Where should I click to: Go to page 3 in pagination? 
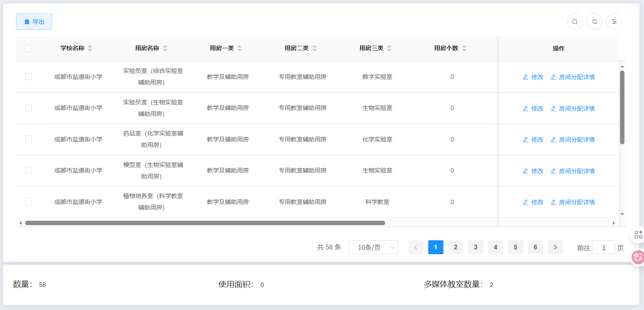(x=476, y=247)
